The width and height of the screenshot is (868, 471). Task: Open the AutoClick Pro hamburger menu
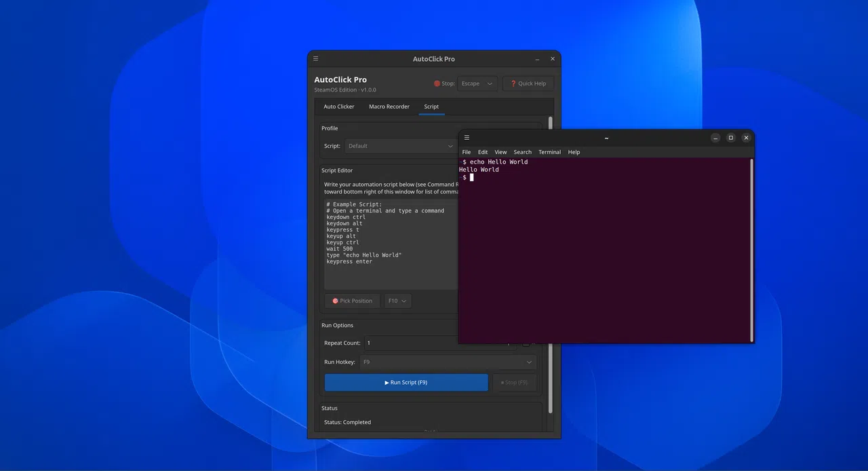316,59
